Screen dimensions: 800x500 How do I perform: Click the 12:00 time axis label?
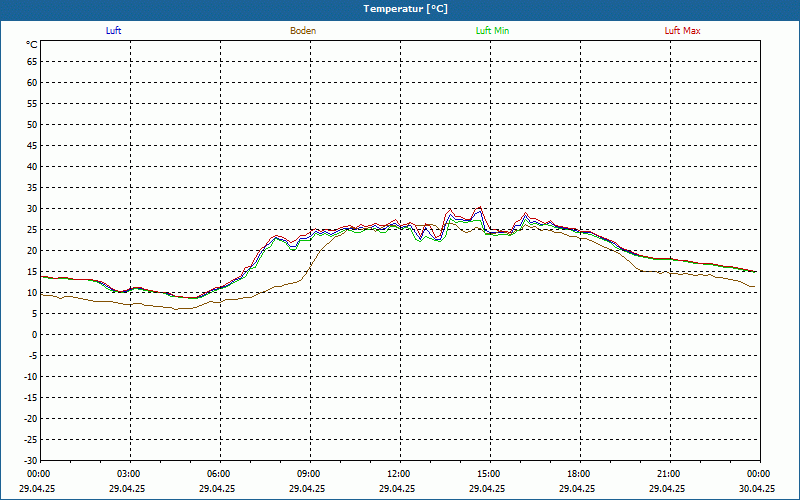[397, 474]
